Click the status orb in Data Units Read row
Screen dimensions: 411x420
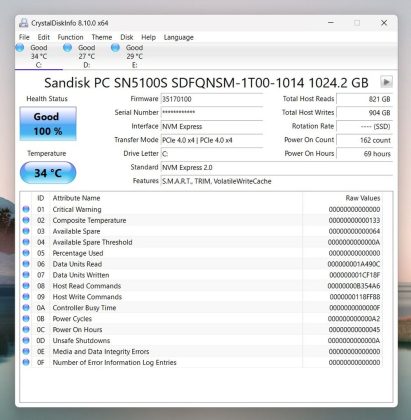pos(26,264)
